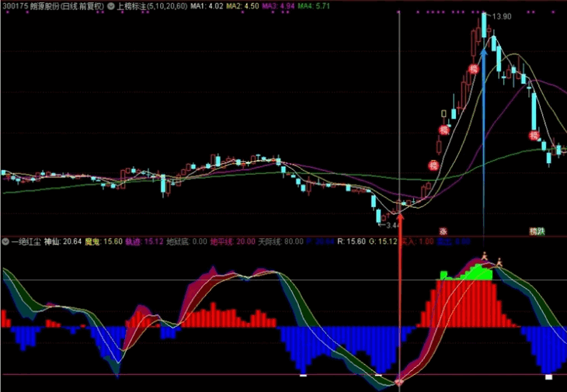
Task: Click the R: 15.60 reading
Action: [352, 241]
